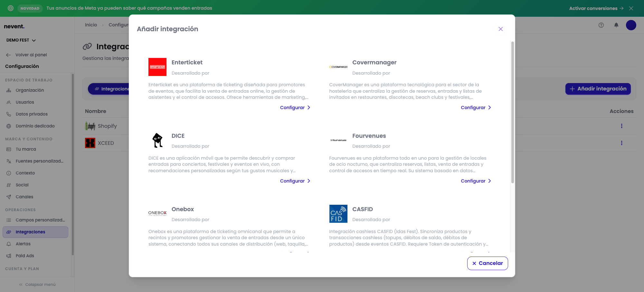Viewport: 644px width, 292px height.
Task: Click the Shopify name in the table
Action: click(x=107, y=126)
